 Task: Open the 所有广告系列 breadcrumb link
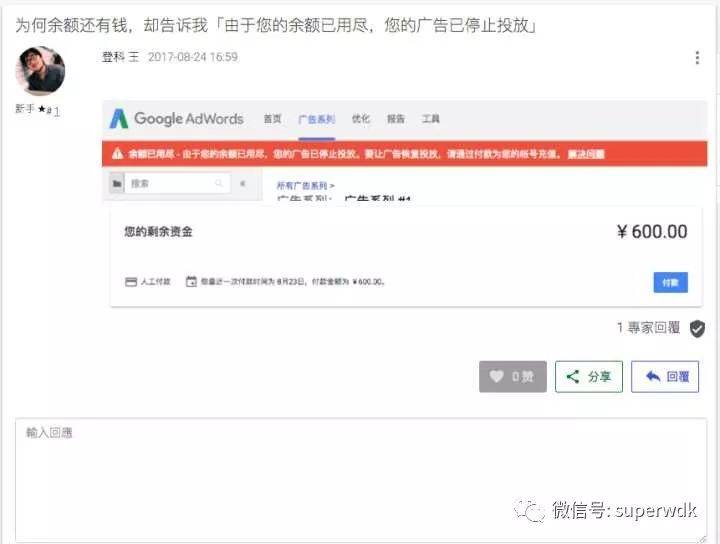coord(302,185)
